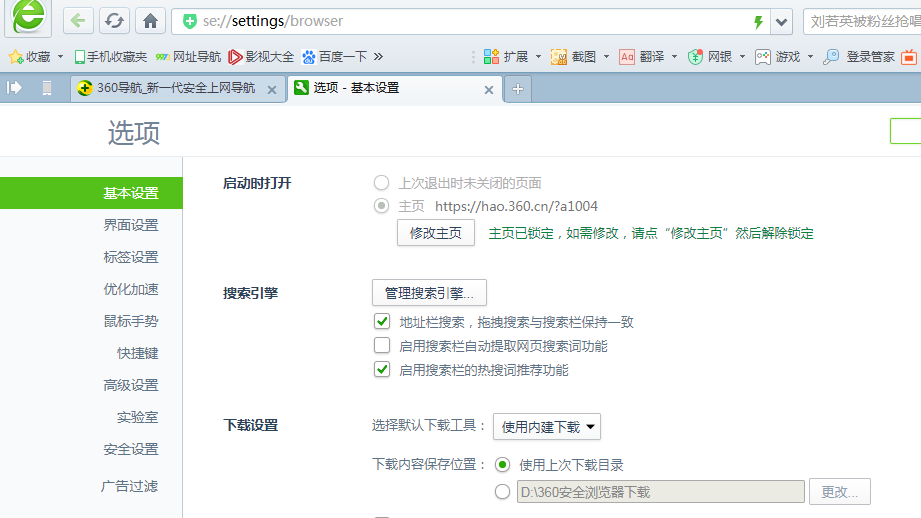Select 上次退出时未关闭的页面 radio button
The width and height of the screenshot is (921, 518).
381,183
